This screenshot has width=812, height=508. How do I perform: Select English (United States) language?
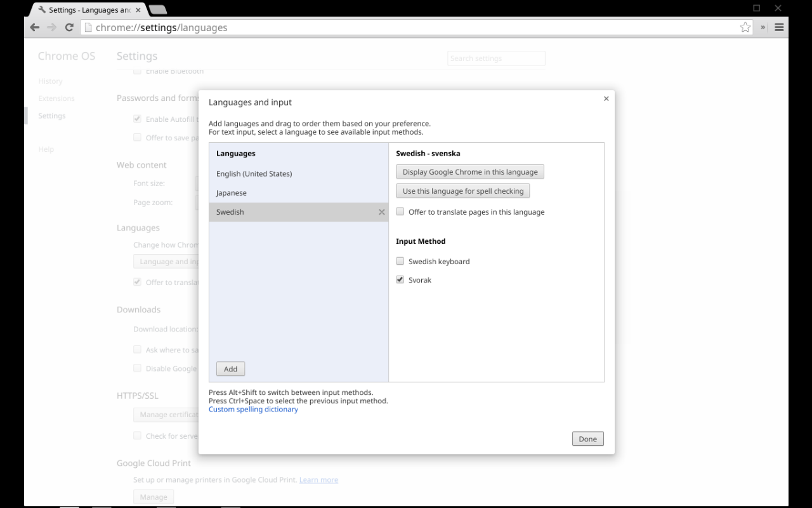pos(298,173)
